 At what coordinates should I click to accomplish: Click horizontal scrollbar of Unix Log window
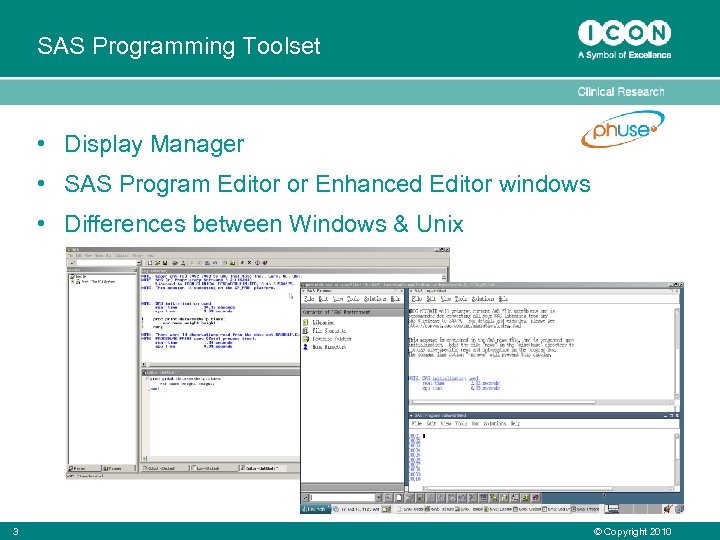[542, 402]
